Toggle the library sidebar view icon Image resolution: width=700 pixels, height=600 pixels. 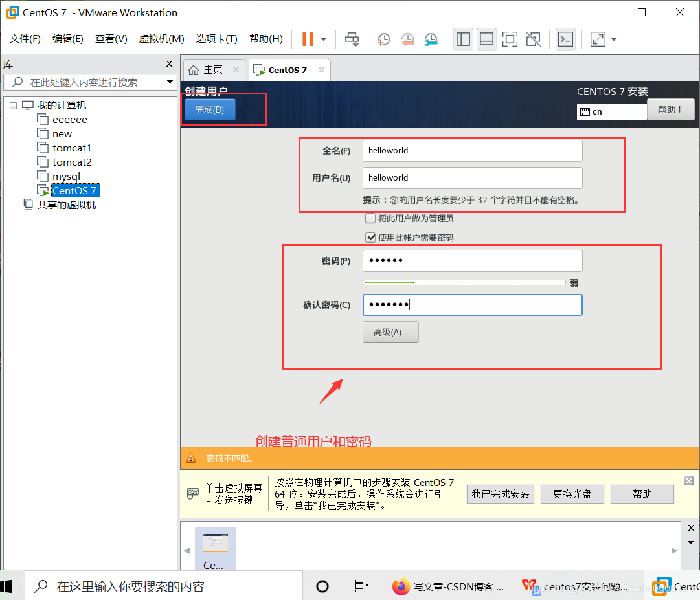point(463,39)
